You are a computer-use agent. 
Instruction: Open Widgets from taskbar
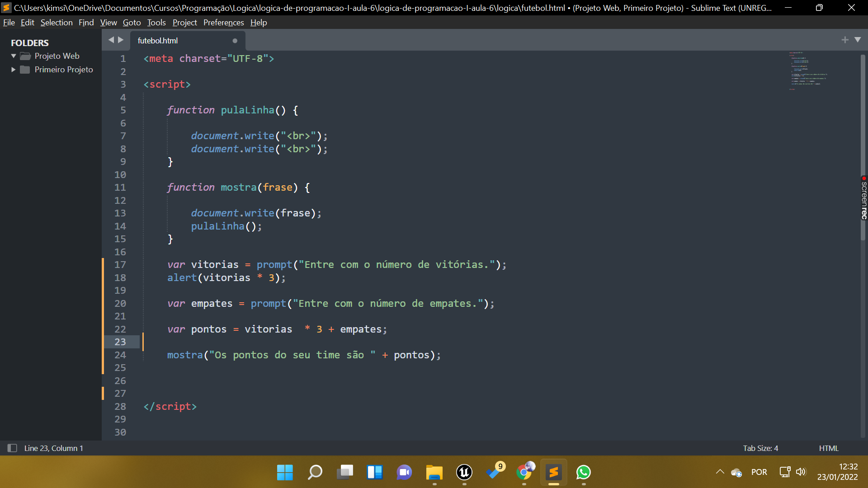[375, 472]
